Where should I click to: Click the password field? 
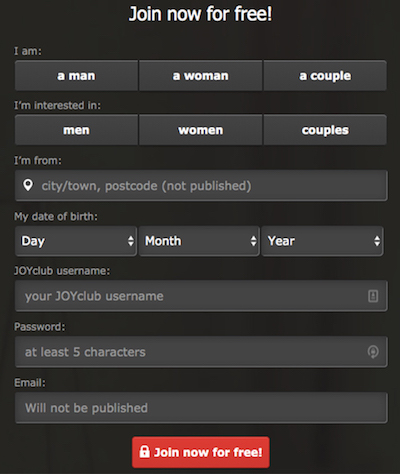point(201,352)
